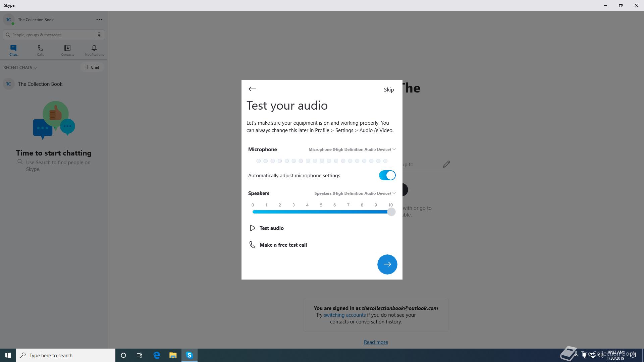Click the speaker volume slider handle
644x362 pixels.
391,212
